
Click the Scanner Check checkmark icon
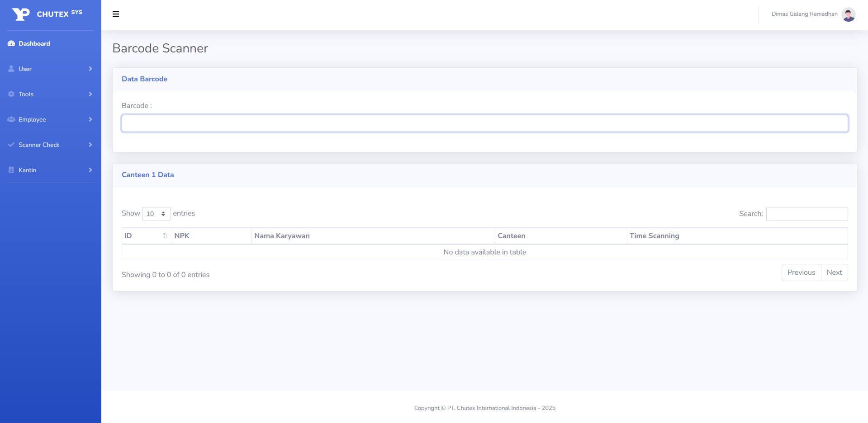(x=11, y=145)
